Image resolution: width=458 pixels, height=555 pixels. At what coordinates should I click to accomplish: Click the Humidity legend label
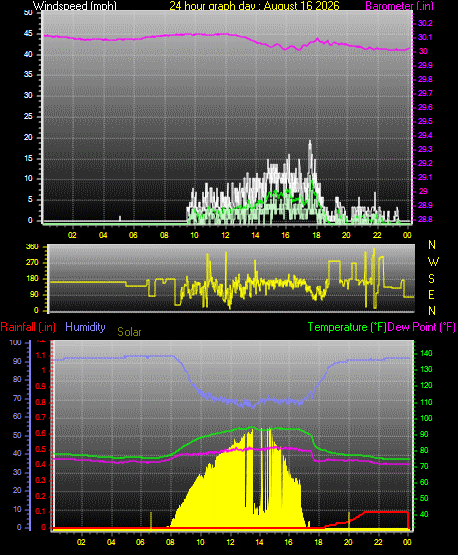pos(85,327)
